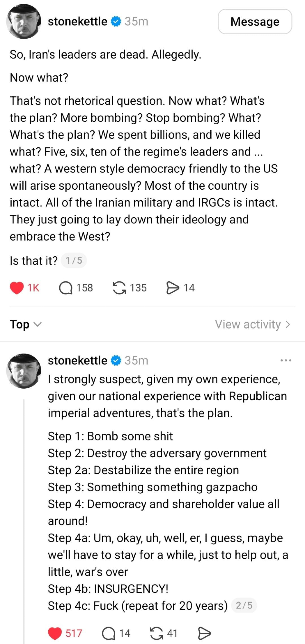Screen dimensions: 305x644
Task: Open View activity page
Action: point(253,324)
